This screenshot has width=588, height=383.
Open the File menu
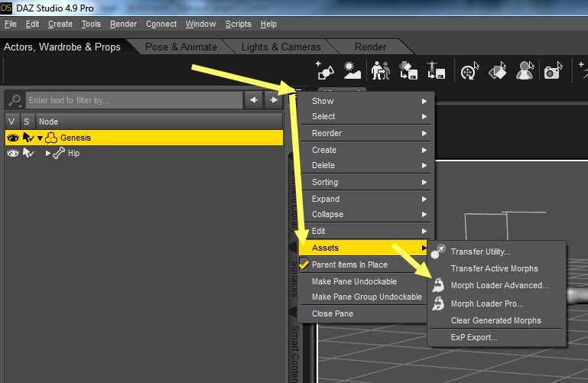coord(11,24)
